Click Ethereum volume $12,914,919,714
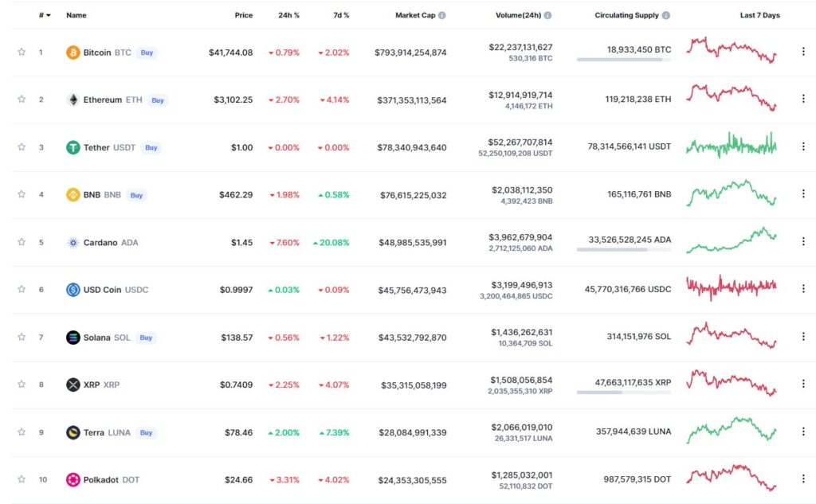This screenshot has width=816, height=504. pyautogui.click(x=520, y=95)
